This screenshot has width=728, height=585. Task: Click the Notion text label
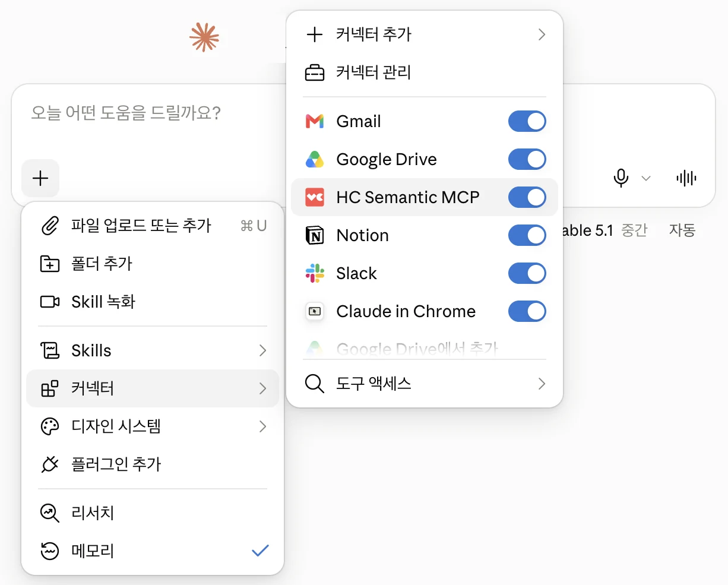click(x=363, y=235)
